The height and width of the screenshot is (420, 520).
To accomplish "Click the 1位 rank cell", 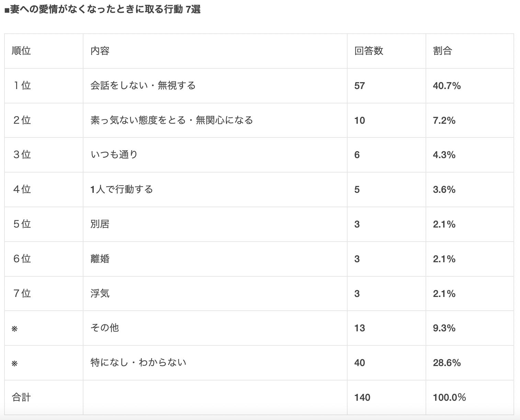I will click(22, 85).
